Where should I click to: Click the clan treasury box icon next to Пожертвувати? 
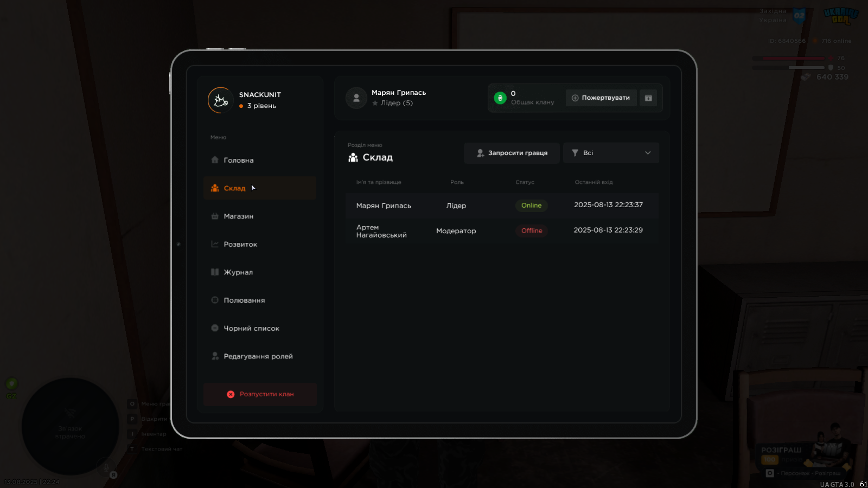click(648, 98)
